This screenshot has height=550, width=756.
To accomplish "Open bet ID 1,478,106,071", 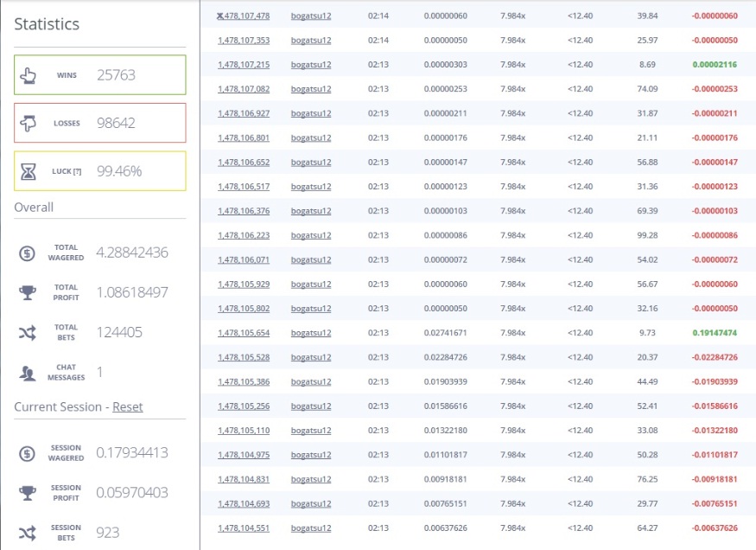I will [x=244, y=259].
